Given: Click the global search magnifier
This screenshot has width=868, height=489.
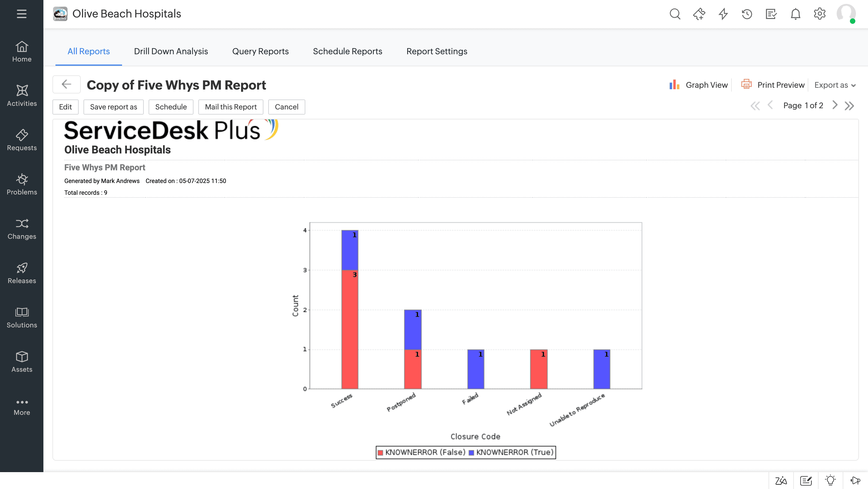Looking at the screenshot, I should 675,14.
